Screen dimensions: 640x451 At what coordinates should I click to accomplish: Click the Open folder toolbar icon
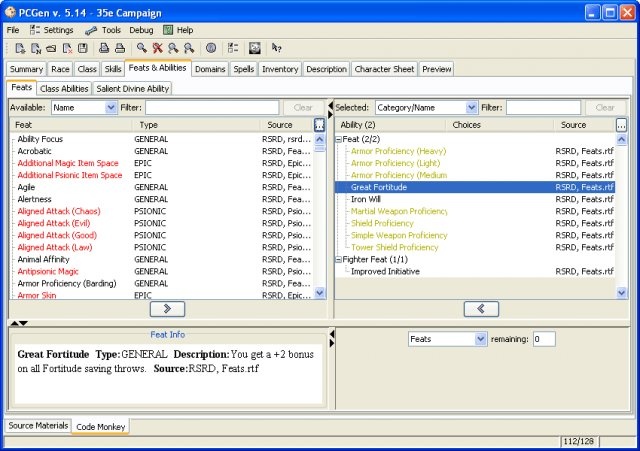(x=50, y=48)
